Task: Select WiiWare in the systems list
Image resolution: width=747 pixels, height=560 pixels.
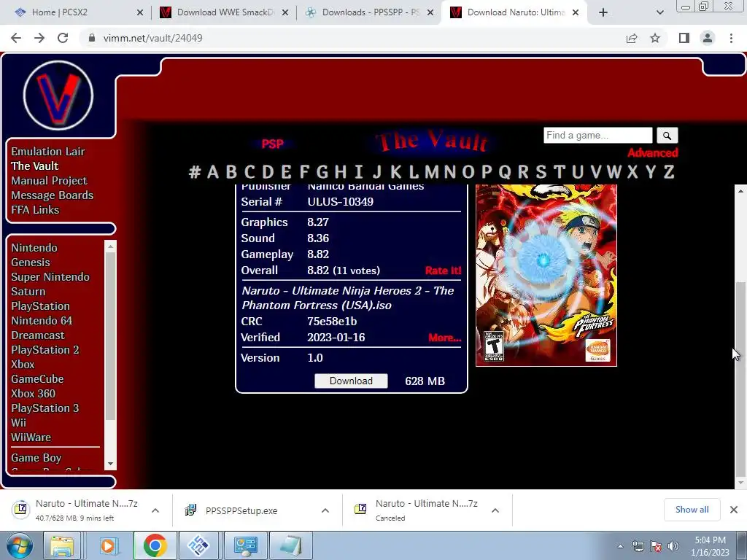Action: pos(31,437)
